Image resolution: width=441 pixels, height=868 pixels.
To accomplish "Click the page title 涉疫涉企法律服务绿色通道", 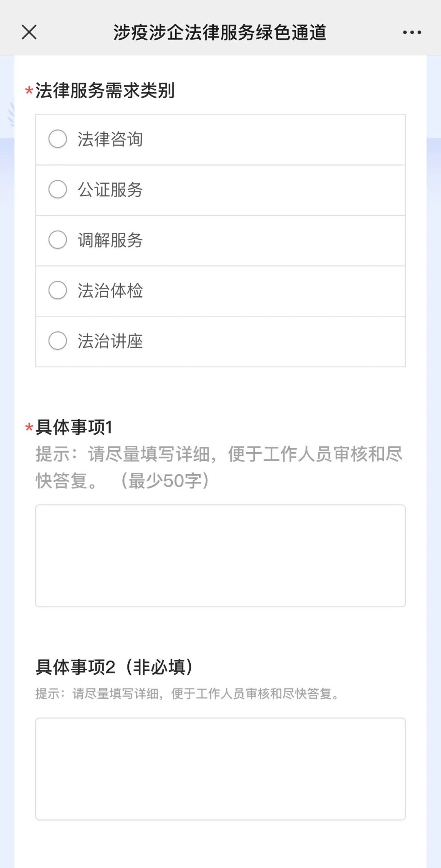I will pyautogui.click(x=220, y=33).
